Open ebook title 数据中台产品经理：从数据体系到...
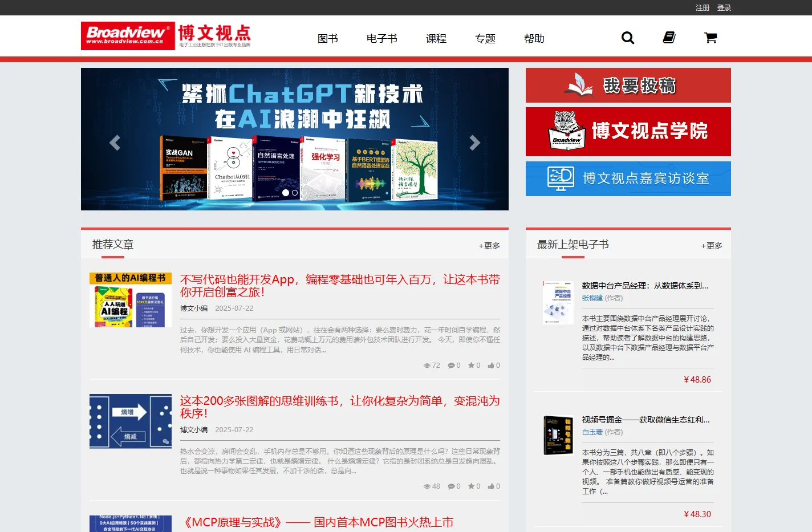 [645, 286]
